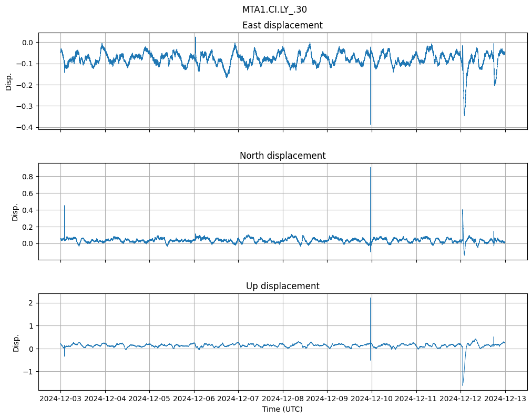Click the Disp. y-axis label of Up plot
This screenshot has height=418, width=532.
pyautogui.click(x=15, y=342)
